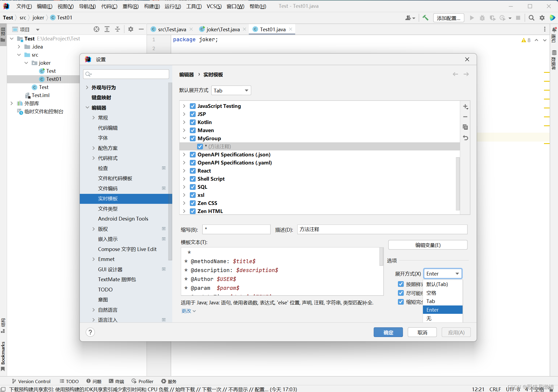This screenshot has width=558, height=392.
Task: Select 空格 in the expand-with list
Action: coord(431,293)
